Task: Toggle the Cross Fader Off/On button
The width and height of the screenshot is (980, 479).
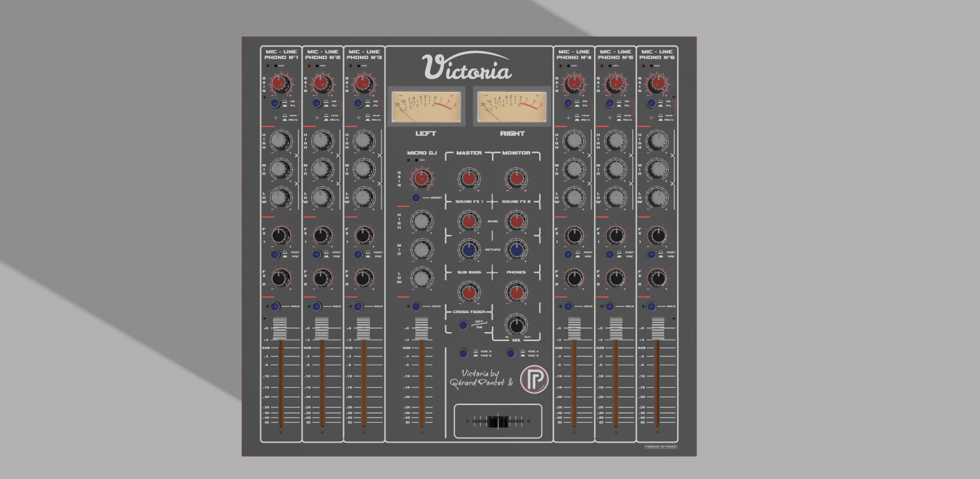Action: (463, 324)
